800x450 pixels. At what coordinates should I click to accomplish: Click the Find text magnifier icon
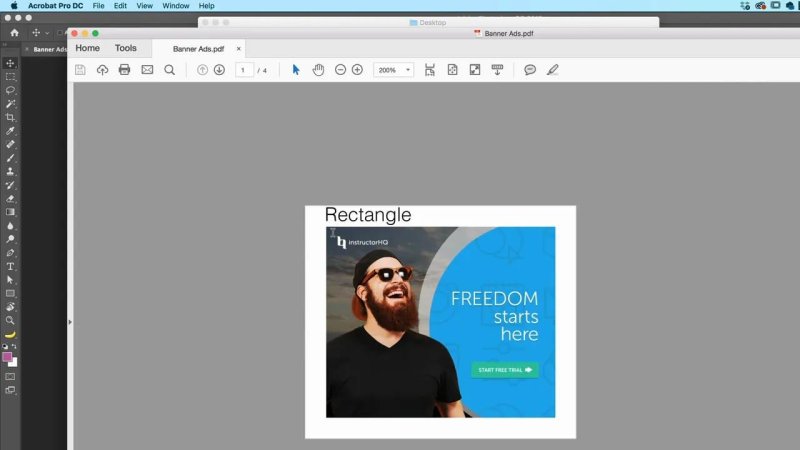[169, 70]
